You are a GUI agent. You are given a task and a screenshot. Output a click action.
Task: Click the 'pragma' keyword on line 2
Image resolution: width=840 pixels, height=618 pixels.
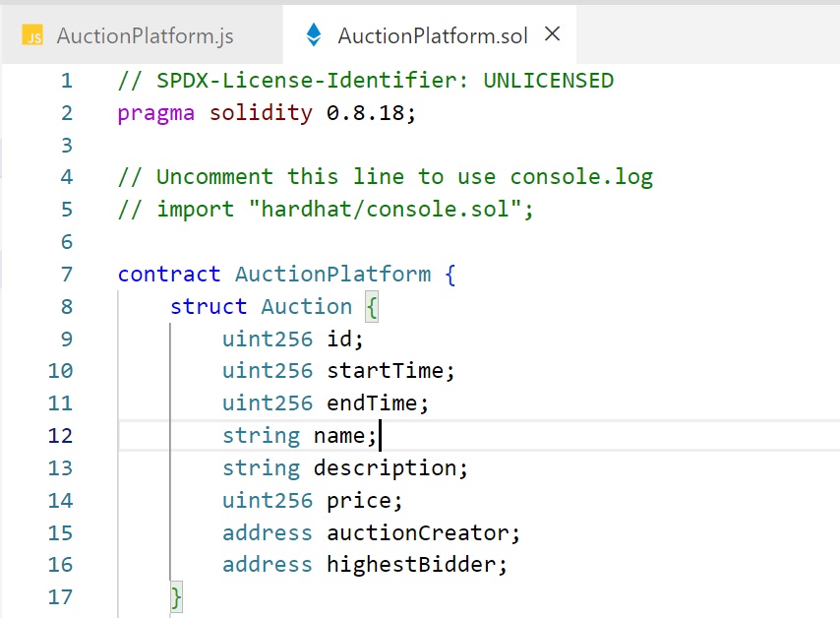tap(156, 113)
